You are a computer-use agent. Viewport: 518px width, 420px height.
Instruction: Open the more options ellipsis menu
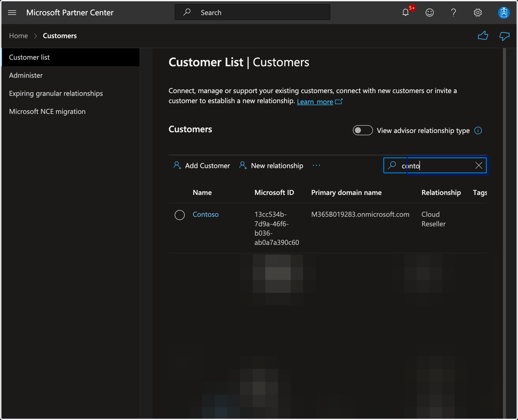pyautogui.click(x=316, y=165)
